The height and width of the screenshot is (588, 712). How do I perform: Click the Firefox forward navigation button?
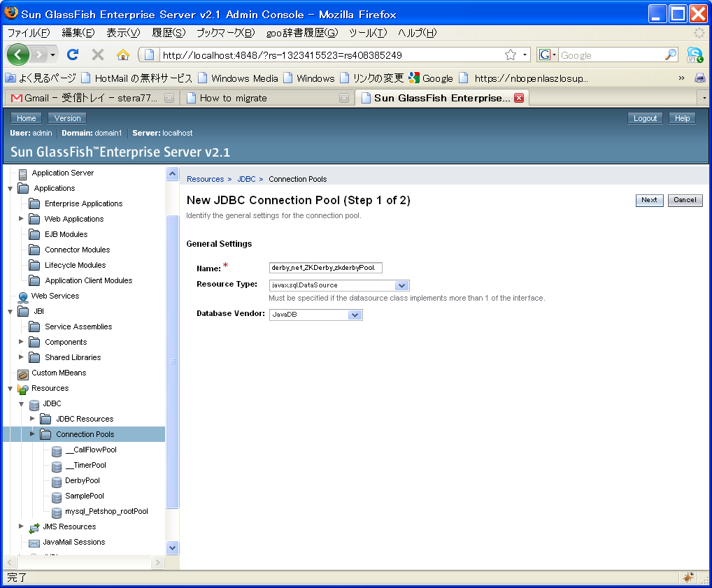click(39, 55)
